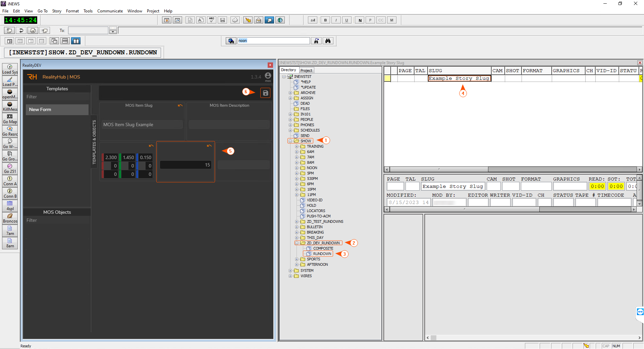This screenshot has height=349, width=644.
Task: Switch to the Project tab
Action: [x=306, y=70]
